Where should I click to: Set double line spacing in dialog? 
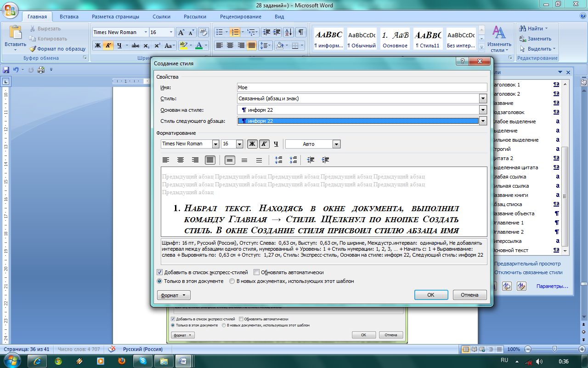259,160
